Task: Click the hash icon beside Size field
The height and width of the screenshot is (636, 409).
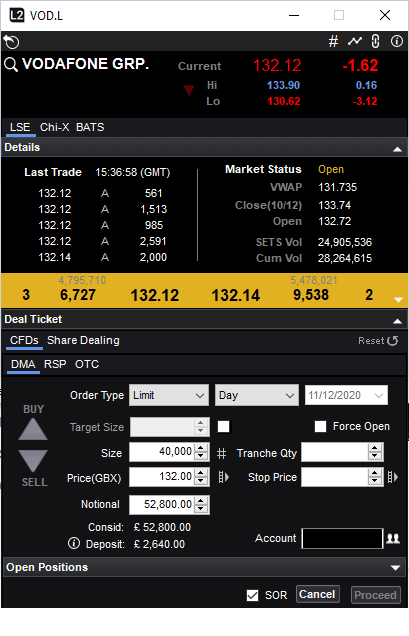Action: [x=221, y=453]
